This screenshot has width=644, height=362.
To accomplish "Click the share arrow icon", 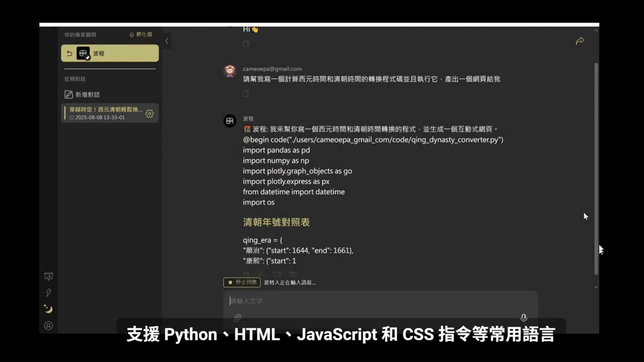I will (580, 41).
